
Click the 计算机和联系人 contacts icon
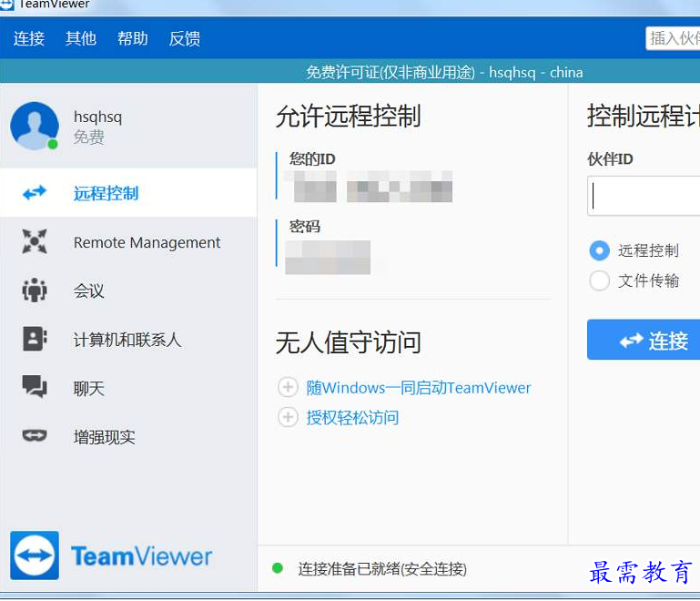coord(35,339)
